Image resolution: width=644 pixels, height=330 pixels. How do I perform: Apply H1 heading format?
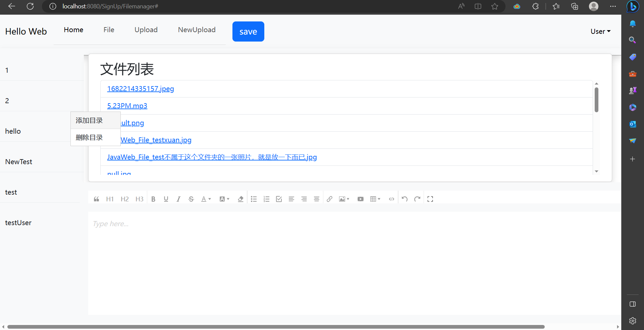point(110,199)
